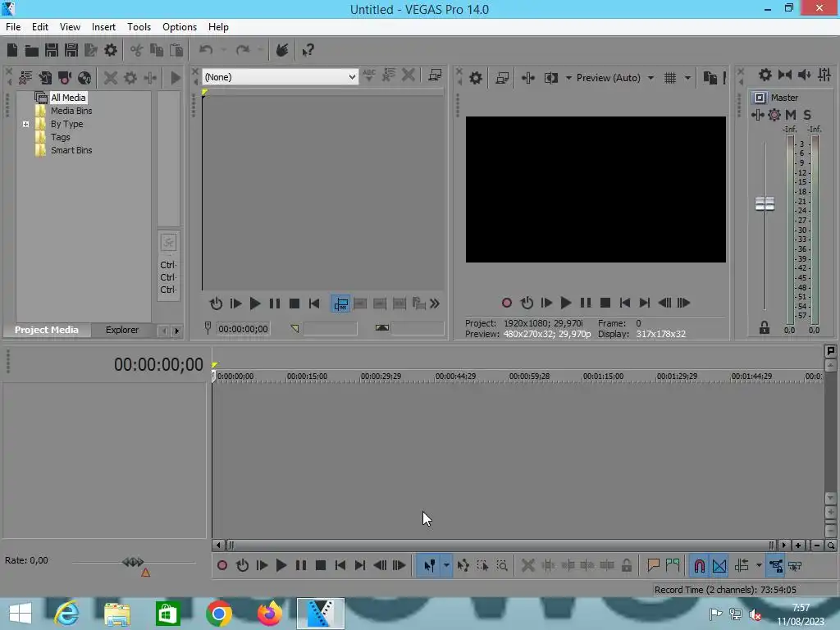Open a project with the Open folder icon
This screenshot has width=840, height=630.
coord(32,50)
